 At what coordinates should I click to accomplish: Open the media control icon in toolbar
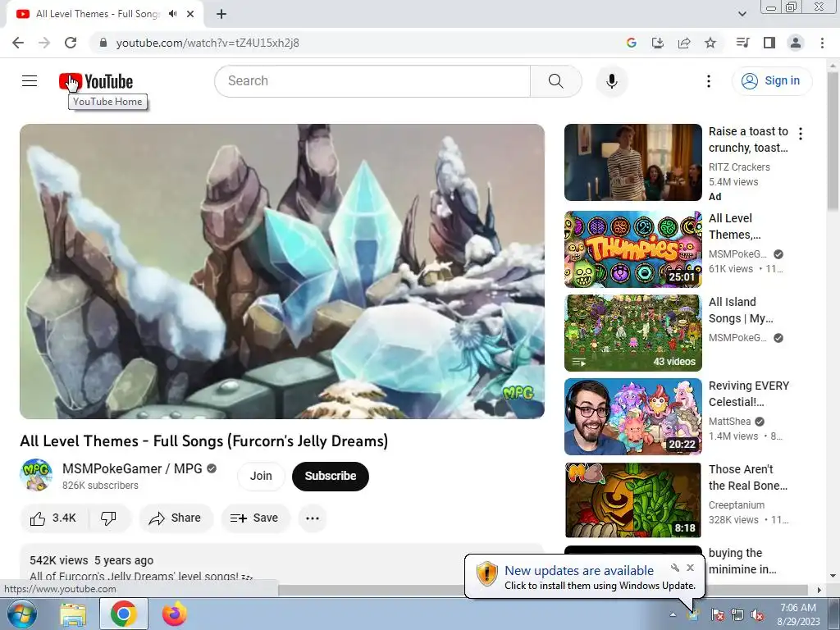(742, 43)
